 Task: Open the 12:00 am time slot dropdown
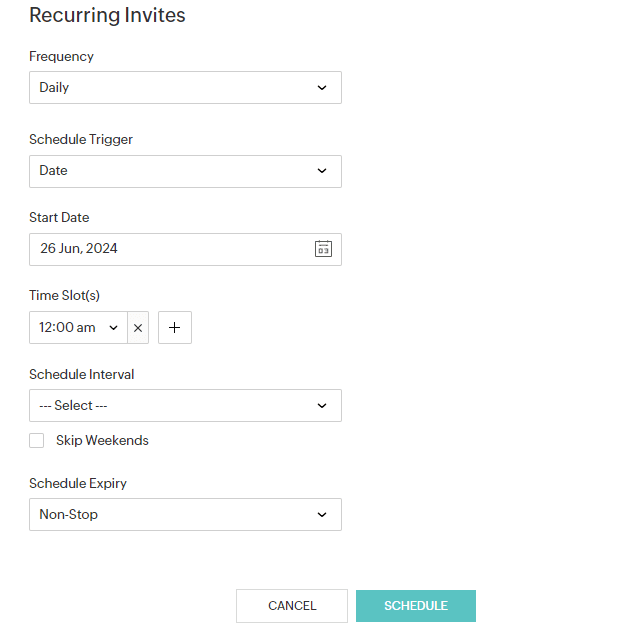click(79, 328)
